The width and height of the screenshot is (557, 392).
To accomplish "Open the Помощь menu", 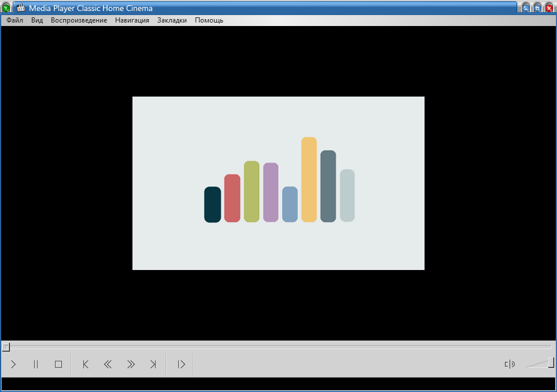I will tap(209, 20).
